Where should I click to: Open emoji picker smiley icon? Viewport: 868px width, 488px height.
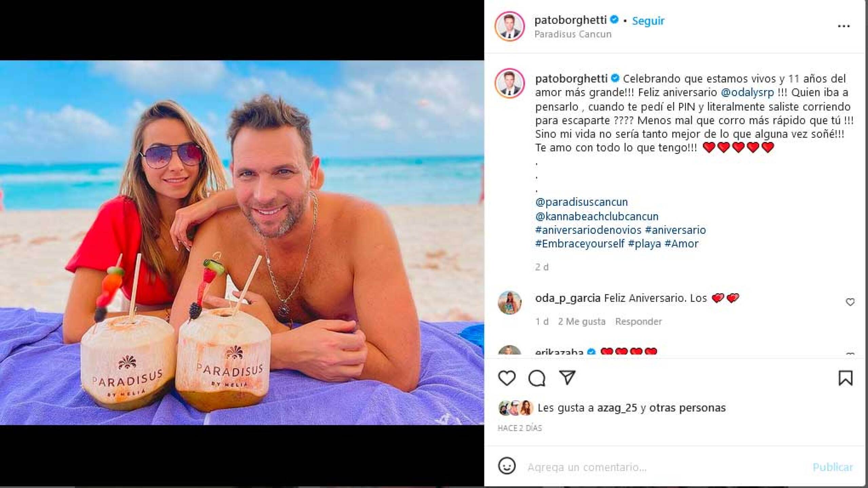507,466
